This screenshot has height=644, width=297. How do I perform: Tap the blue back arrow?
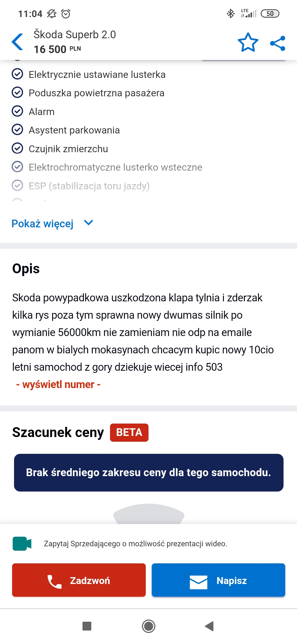point(18,42)
